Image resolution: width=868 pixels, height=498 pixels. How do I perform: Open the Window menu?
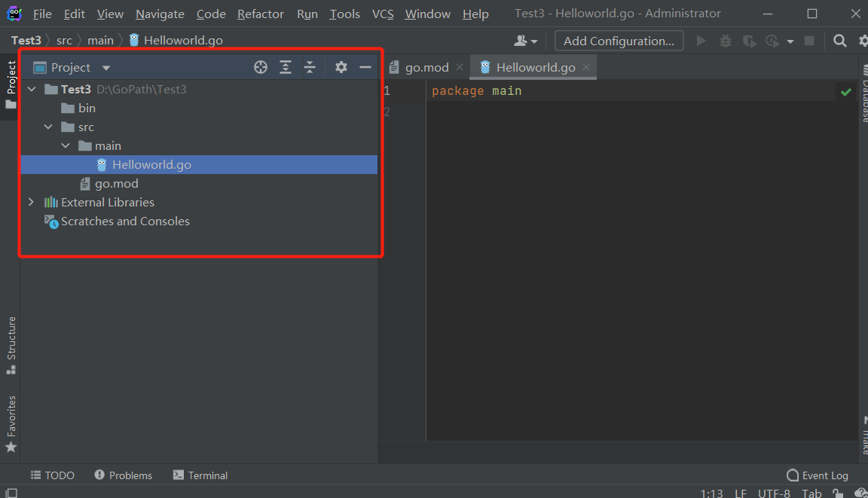point(427,14)
